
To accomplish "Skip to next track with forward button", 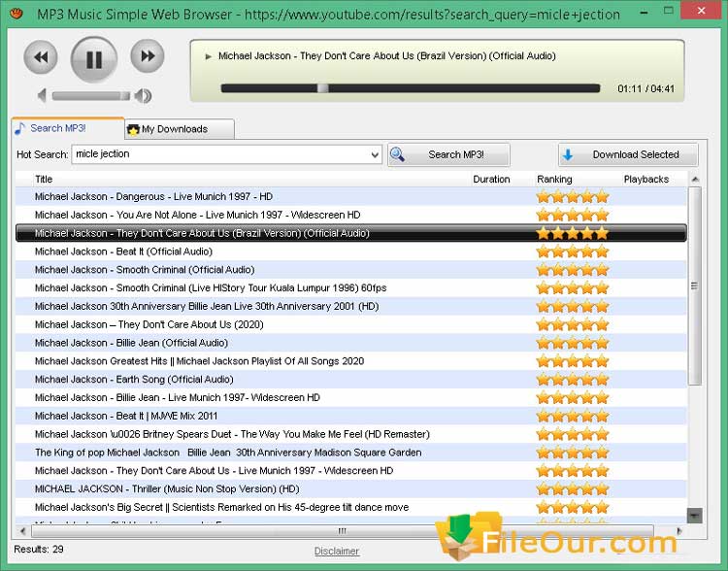I will pyautogui.click(x=148, y=56).
